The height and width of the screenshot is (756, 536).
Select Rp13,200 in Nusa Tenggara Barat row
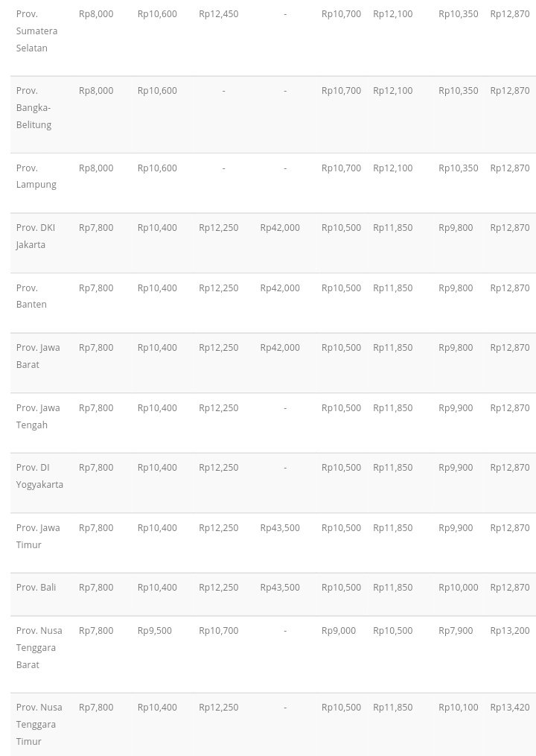coord(509,630)
